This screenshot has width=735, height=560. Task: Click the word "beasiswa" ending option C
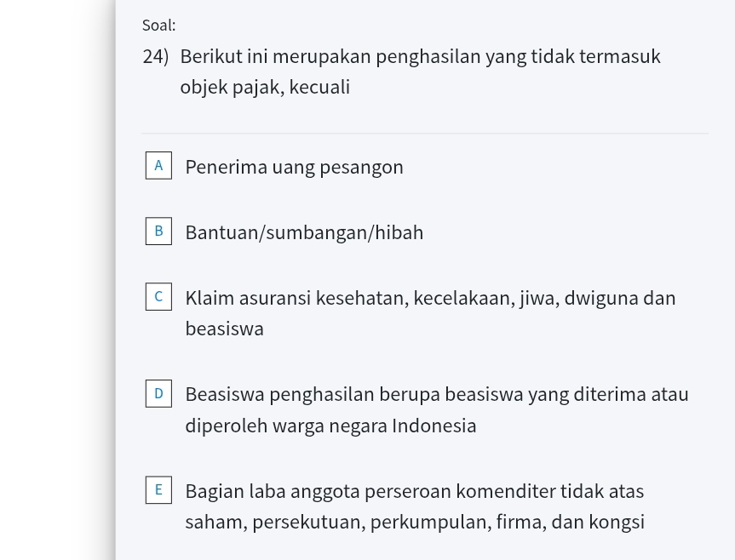pyautogui.click(x=224, y=329)
